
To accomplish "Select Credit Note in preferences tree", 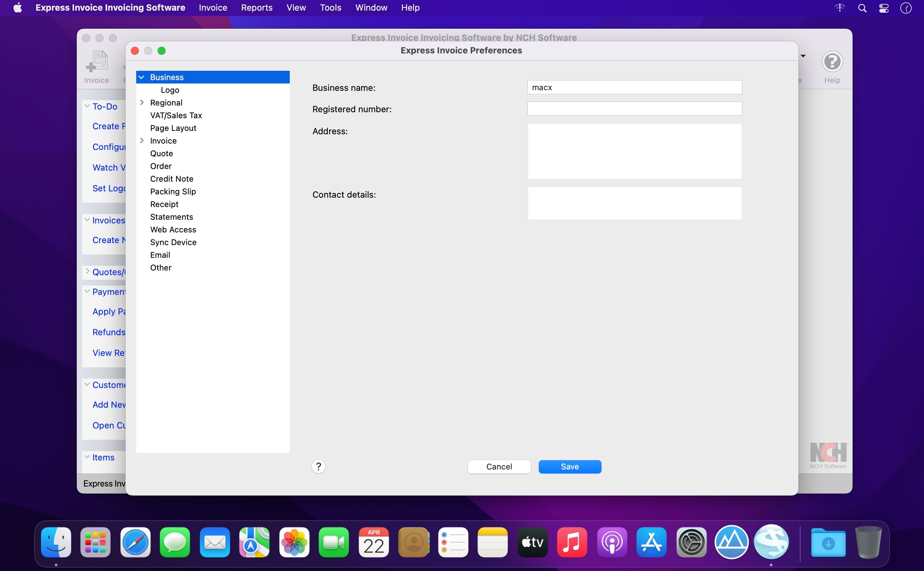I will 172,179.
